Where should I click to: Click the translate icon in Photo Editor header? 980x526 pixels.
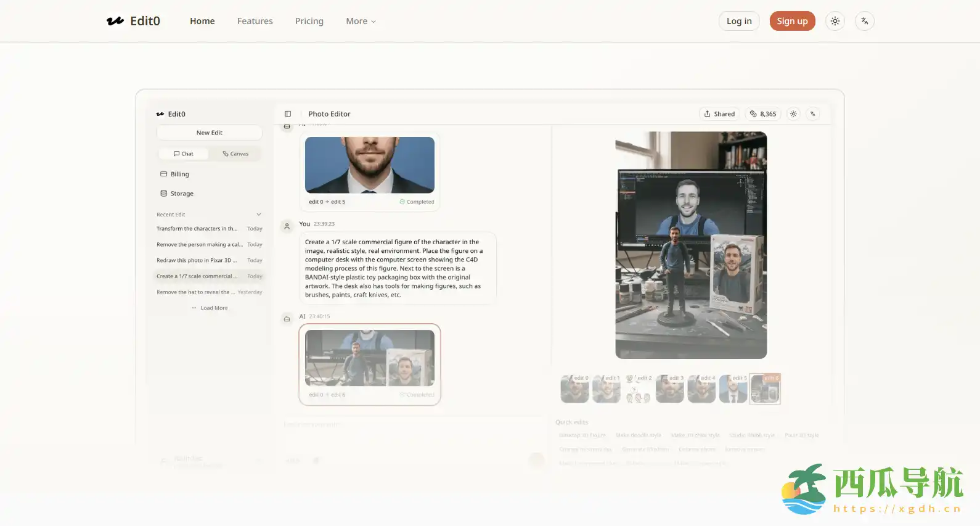813,114
